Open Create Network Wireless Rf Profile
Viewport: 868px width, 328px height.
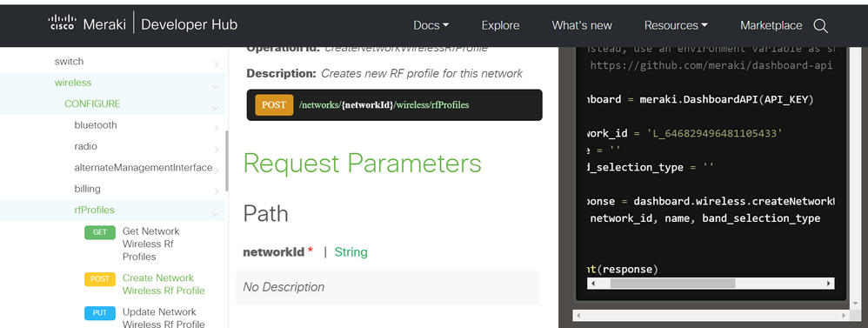coord(164,284)
